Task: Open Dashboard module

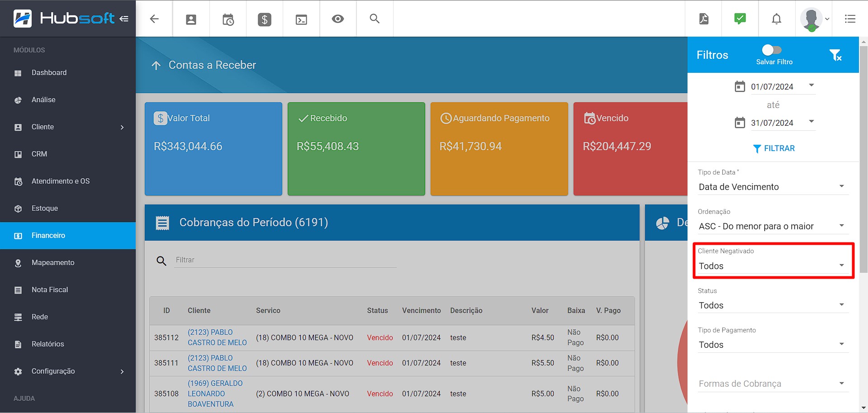Action: [68, 73]
